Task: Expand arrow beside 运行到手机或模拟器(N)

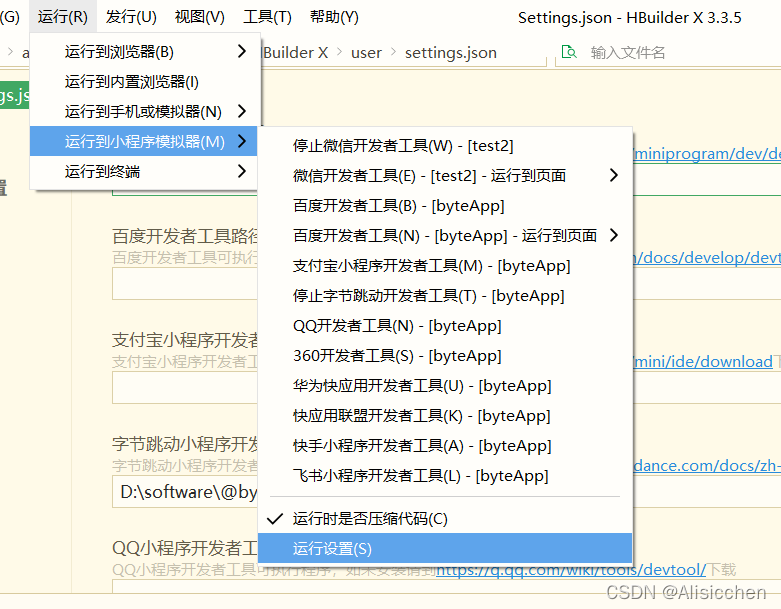Action: coord(242,111)
